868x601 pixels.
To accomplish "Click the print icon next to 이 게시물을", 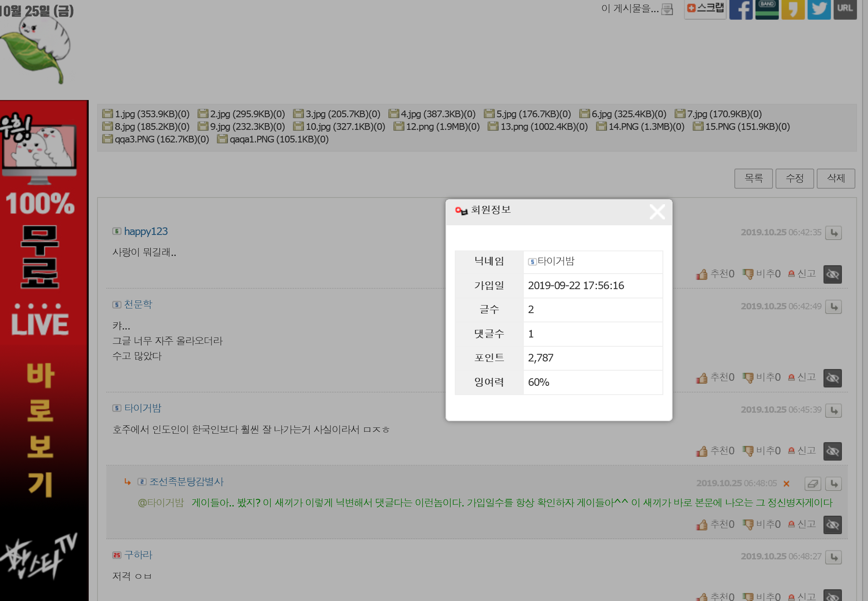I will coord(667,9).
